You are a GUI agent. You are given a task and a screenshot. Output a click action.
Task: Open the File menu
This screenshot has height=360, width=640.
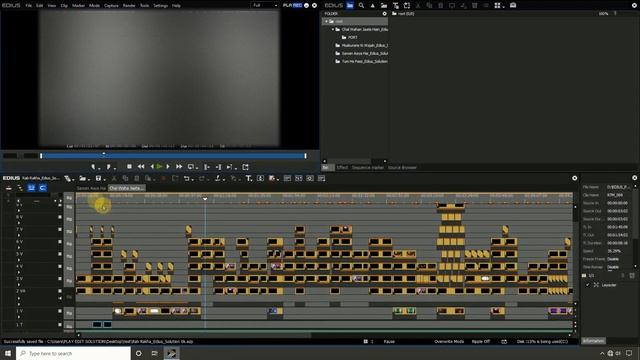(29, 6)
